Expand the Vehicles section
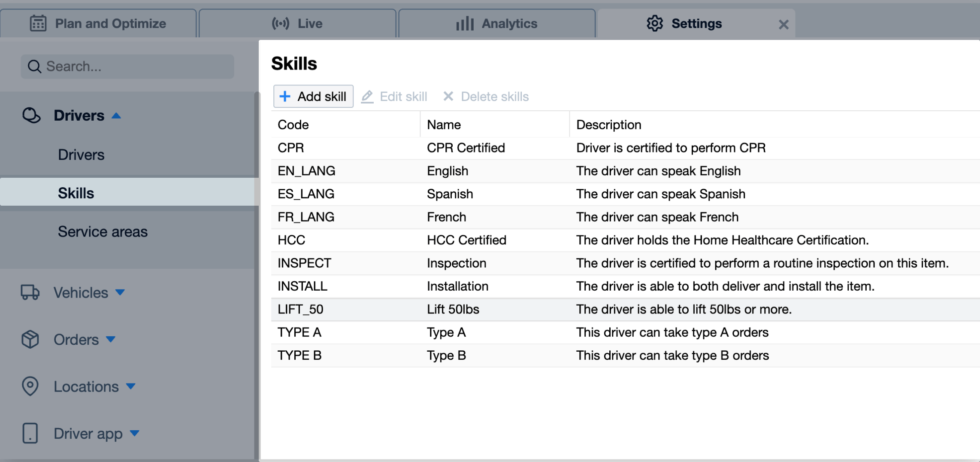This screenshot has height=462, width=980. (121, 292)
